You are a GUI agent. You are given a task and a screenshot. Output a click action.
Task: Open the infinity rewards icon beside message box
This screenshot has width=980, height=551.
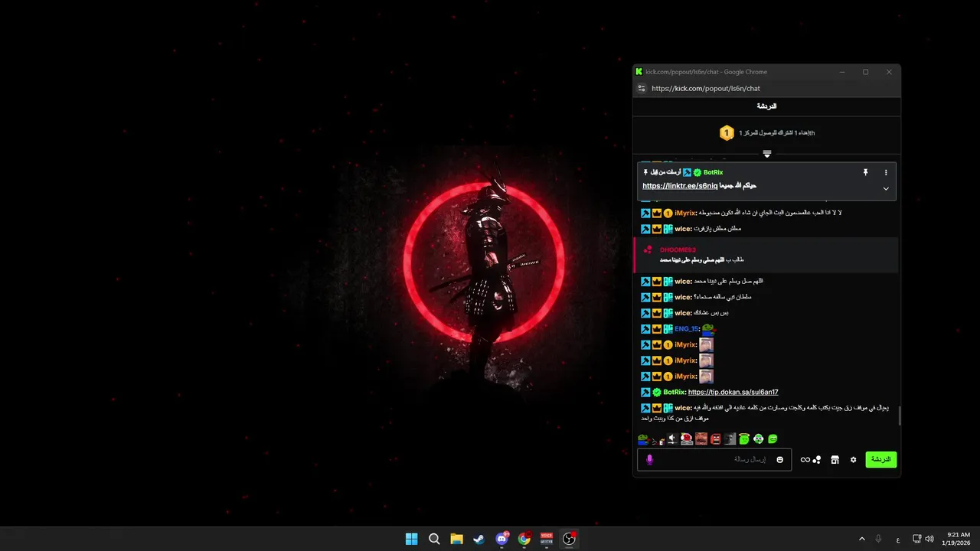(805, 460)
